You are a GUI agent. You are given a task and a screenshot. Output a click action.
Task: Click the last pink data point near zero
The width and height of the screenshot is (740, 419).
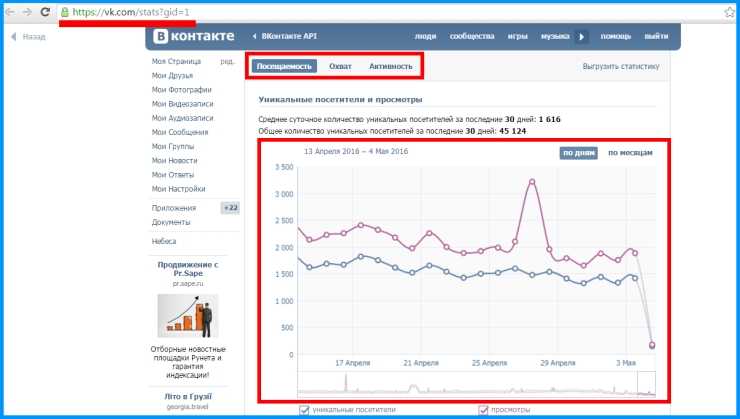(x=652, y=345)
